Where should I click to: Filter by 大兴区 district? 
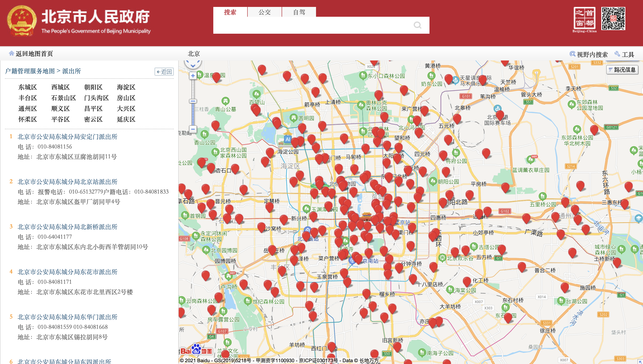126,108
